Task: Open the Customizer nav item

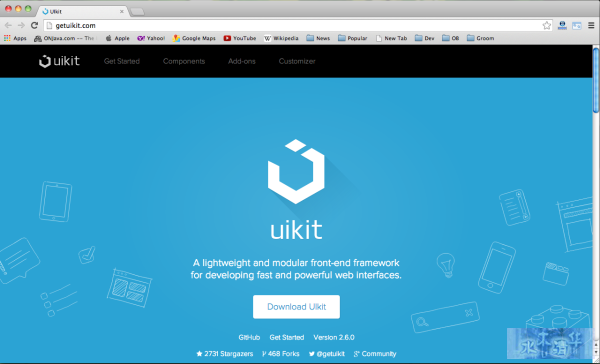Action: coord(297,61)
